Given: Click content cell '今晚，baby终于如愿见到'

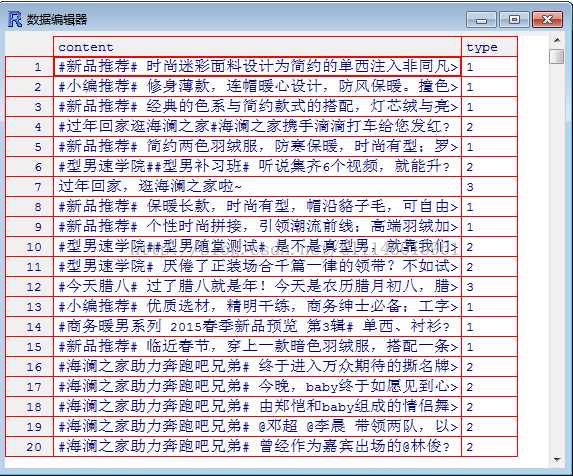Looking at the screenshot, I should coord(257,387).
